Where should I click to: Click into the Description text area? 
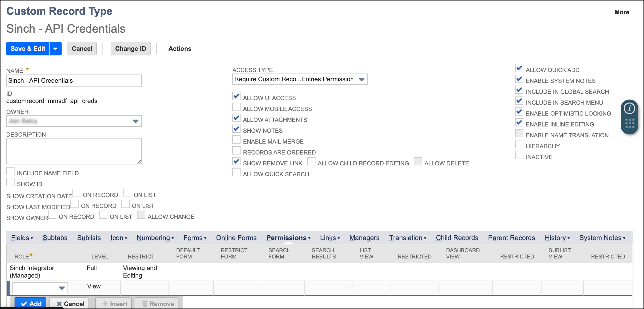[74, 151]
